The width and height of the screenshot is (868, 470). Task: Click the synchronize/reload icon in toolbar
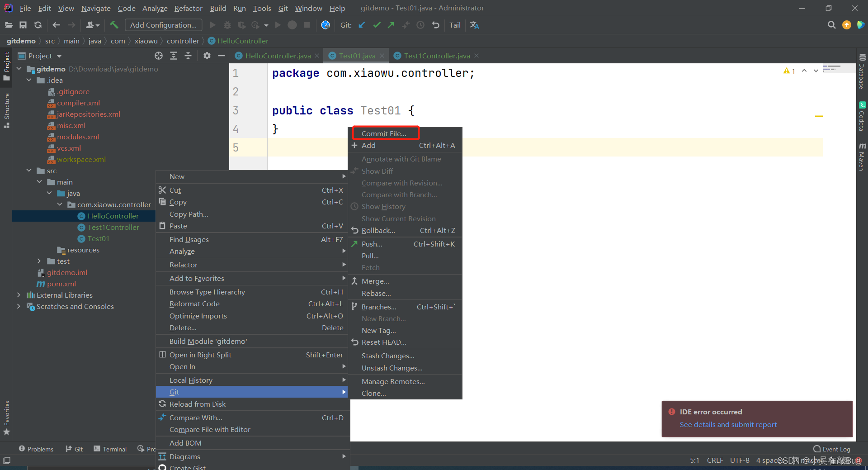(x=38, y=25)
